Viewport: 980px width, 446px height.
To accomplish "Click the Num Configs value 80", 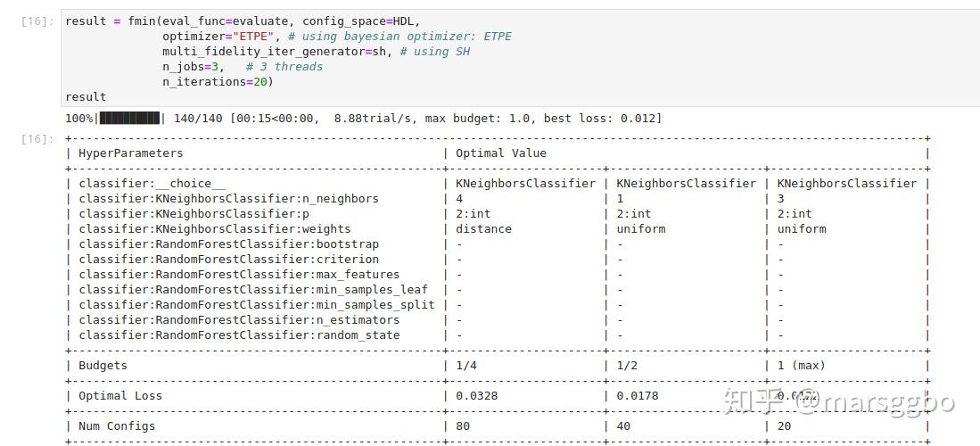I will click(463, 426).
